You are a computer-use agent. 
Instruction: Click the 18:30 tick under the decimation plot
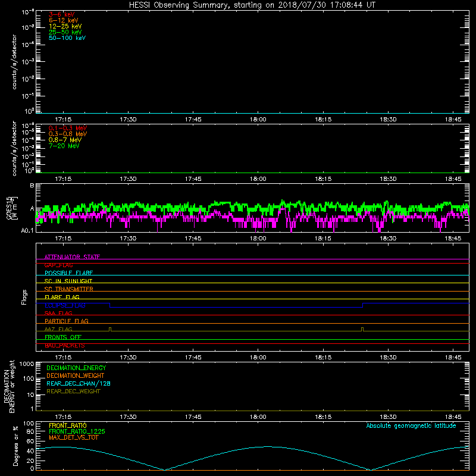coord(388,417)
